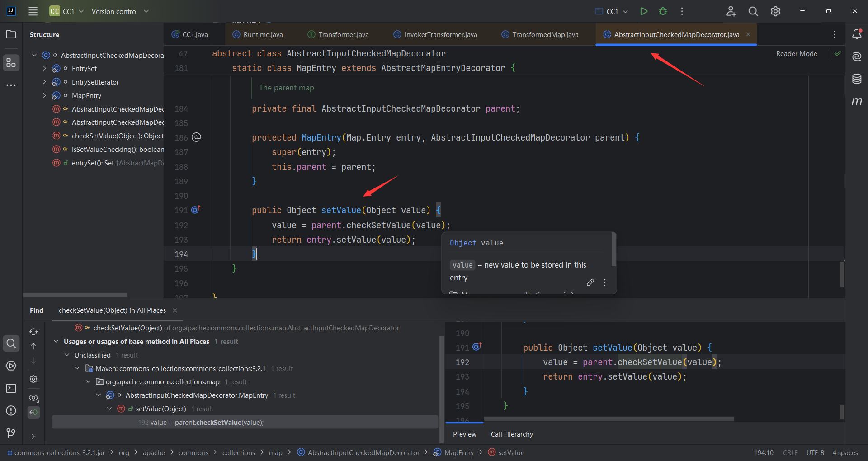Click inspections green checkmark widget
This screenshot has height=461, width=868.
tap(838, 53)
